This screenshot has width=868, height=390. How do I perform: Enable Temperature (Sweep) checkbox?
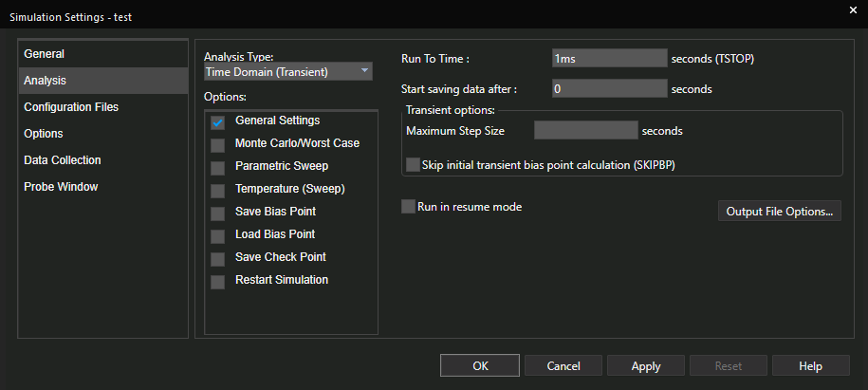(217, 191)
